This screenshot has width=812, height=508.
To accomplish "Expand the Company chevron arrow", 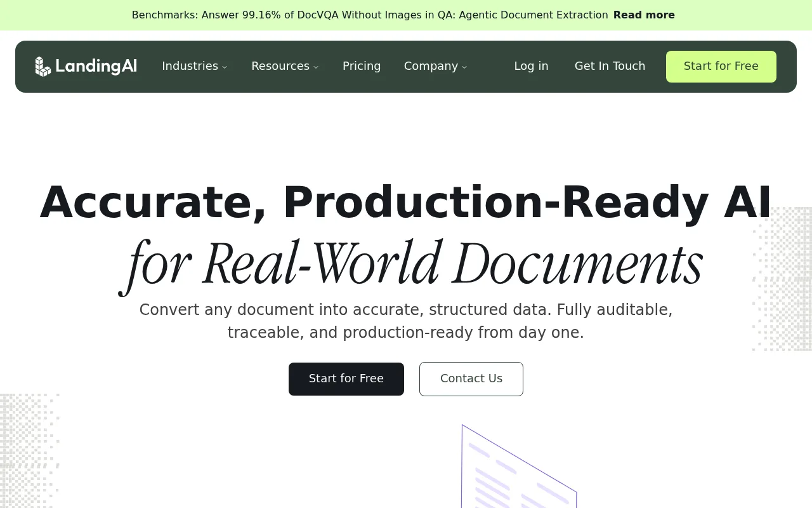I will pos(464,67).
